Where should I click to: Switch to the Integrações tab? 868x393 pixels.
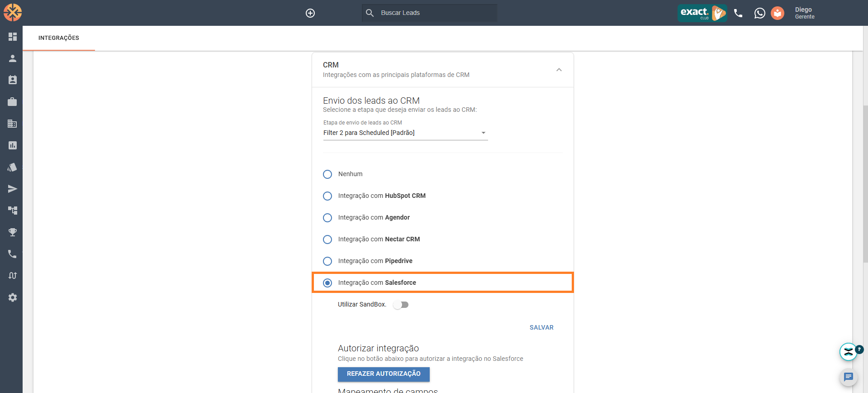pos(59,38)
